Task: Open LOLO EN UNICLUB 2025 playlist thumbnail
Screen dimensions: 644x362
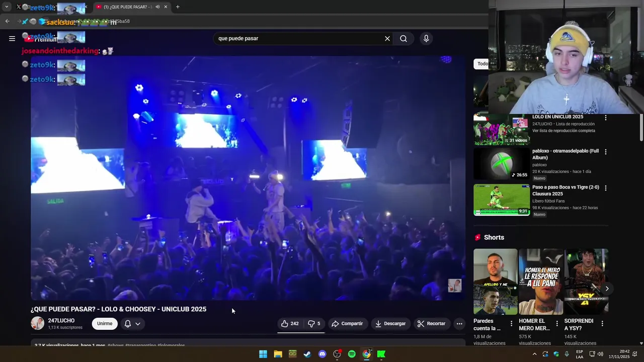Action: (x=502, y=130)
